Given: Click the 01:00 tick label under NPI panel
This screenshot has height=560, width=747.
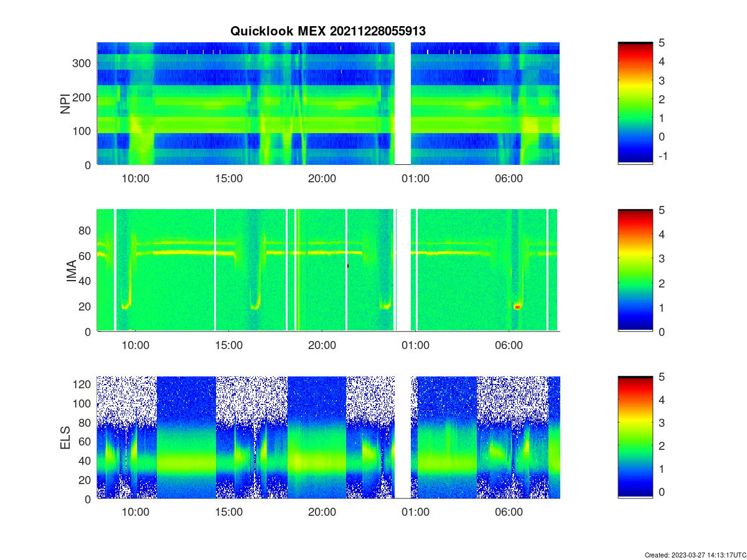Looking at the screenshot, I should (415, 177).
